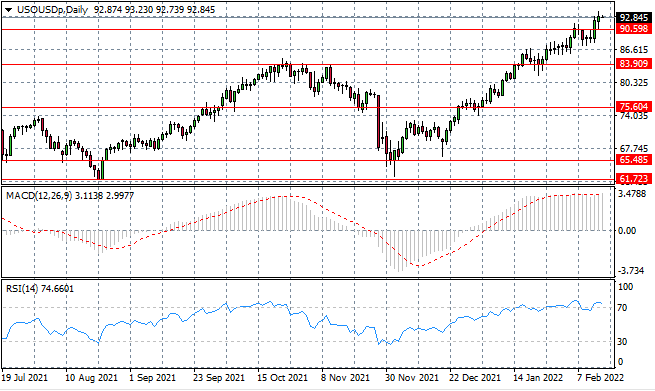Select the current price label 92.845
Viewport: 655px width, 391px height.
(634, 18)
